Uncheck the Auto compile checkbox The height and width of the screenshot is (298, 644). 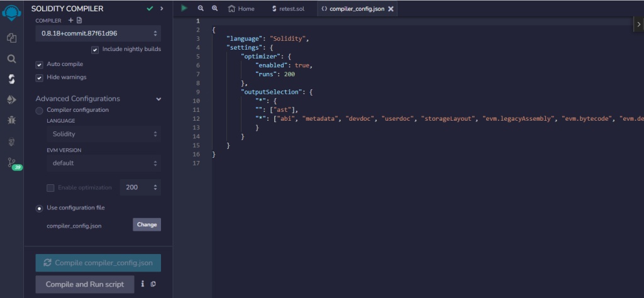pyautogui.click(x=40, y=64)
